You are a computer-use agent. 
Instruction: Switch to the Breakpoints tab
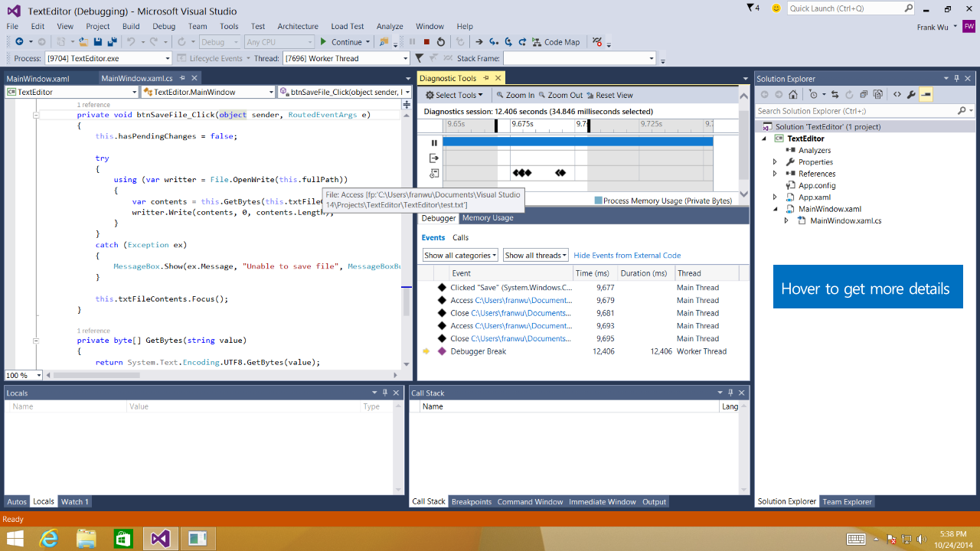click(472, 502)
